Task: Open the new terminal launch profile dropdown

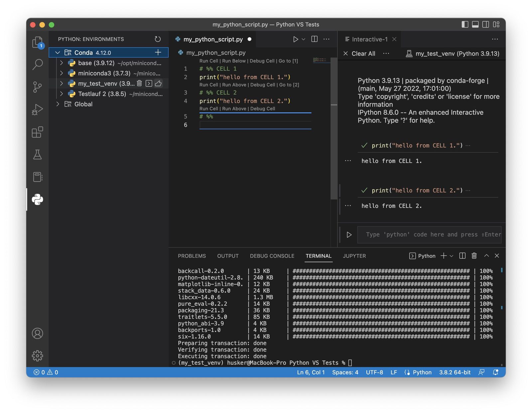Action: [452, 256]
